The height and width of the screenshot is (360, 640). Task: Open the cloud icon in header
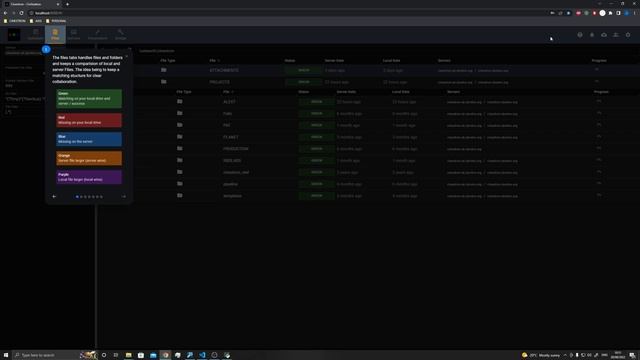[604, 35]
